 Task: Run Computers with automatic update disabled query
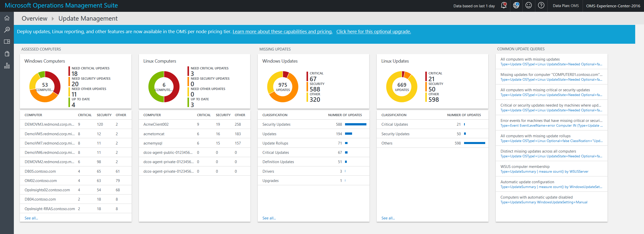[x=551, y=200]
